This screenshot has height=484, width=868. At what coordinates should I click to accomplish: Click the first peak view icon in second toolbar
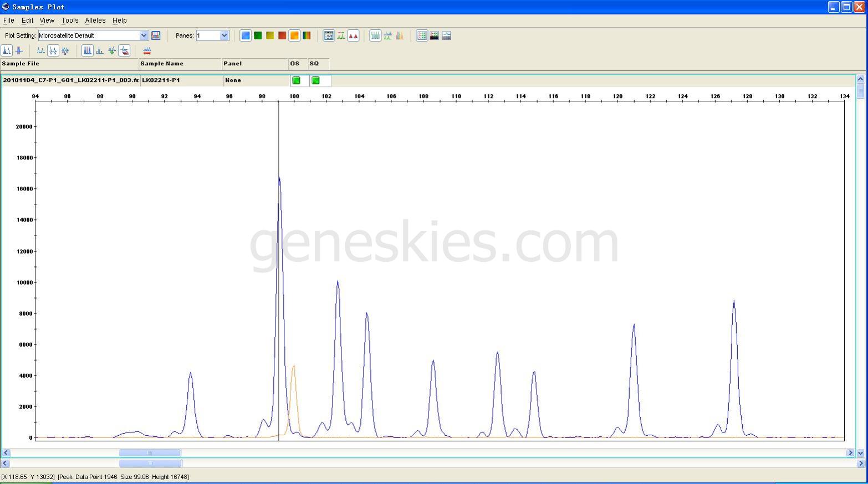tap(7, 50)
